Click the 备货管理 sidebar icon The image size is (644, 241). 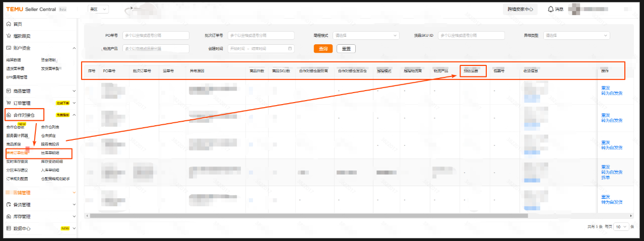pyautogui.click(x=9, y=205)
